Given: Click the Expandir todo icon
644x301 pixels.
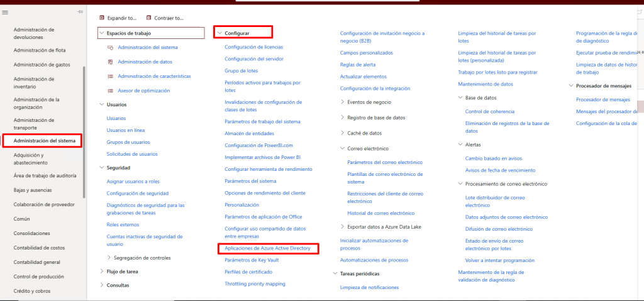Looking at the screenshot, I should pos(103,18).
